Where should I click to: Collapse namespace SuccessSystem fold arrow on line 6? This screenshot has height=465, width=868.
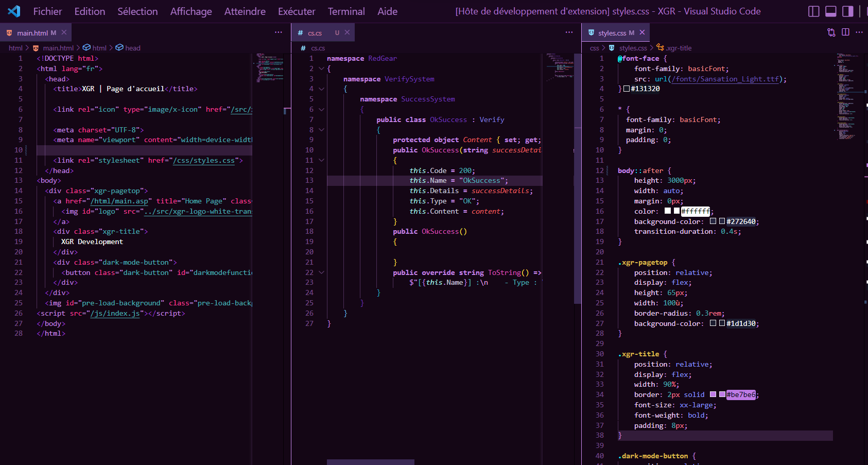tap(321, 109)
